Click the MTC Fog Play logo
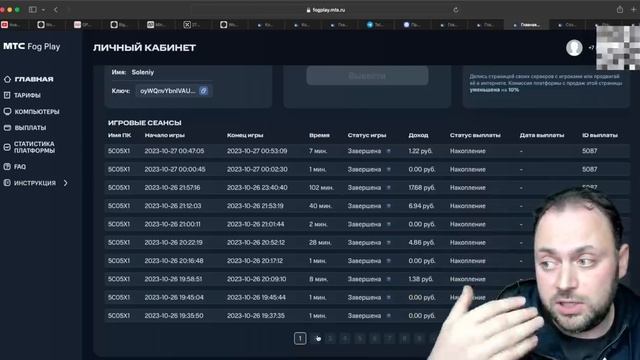The height and width of the screenshot is (360, 640). click(x=31, y=47)
